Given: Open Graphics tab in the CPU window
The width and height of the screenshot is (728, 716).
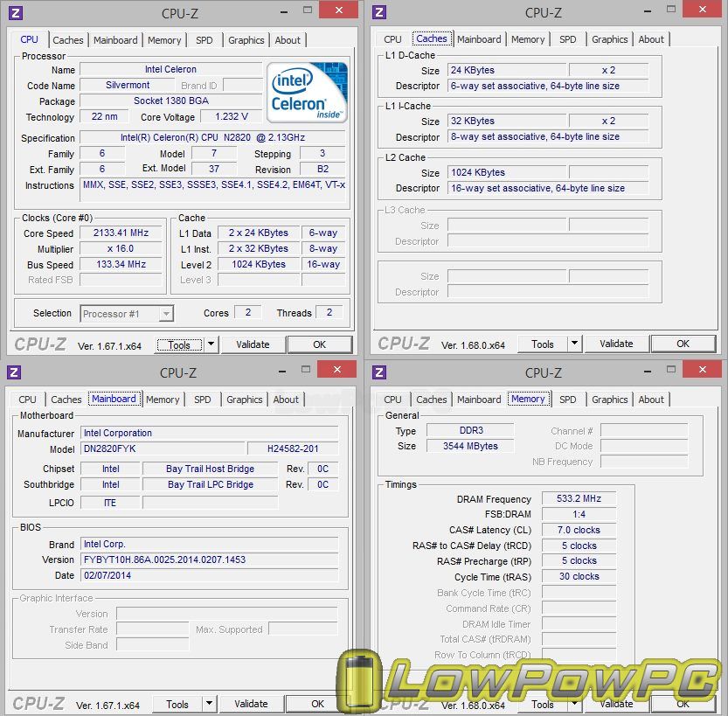Looking at the screenshot, I should coord(246,40).
